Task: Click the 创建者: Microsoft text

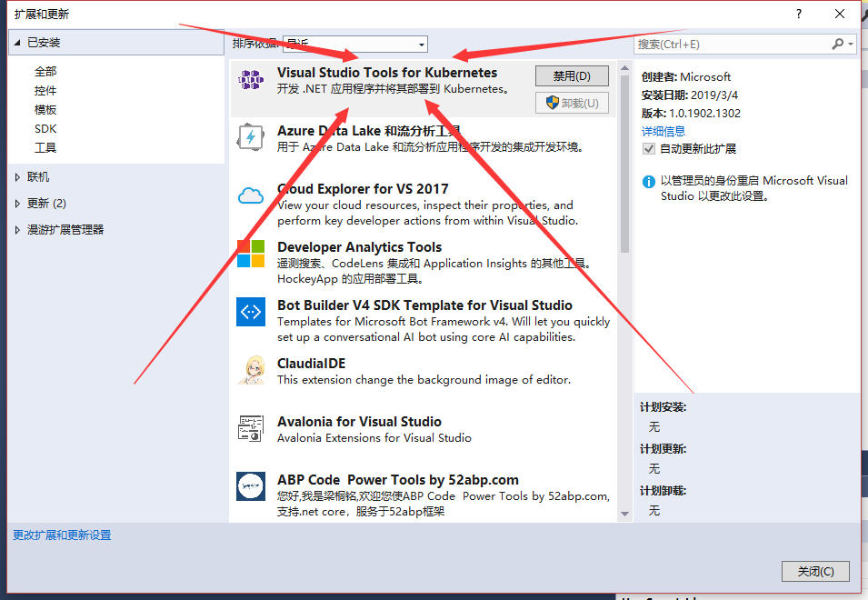Action: pos(686,77)
